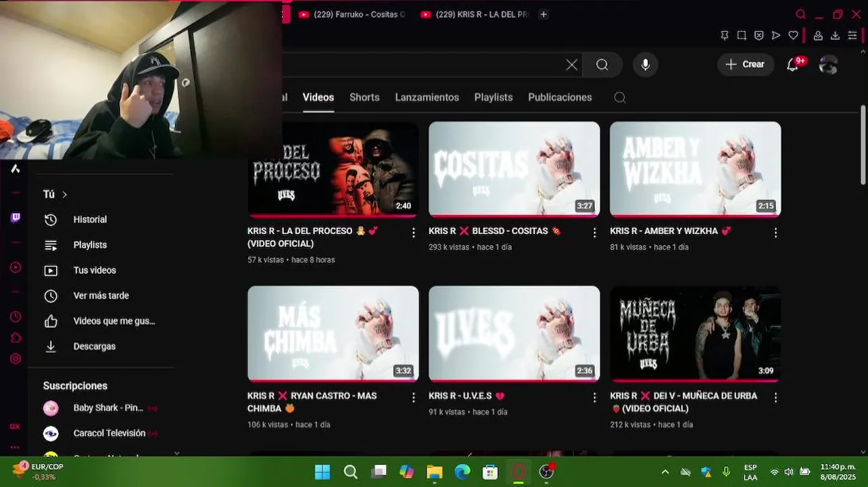The height and width of the screenshot is (487, 868).
Task: Switch to the Lanzamientos tab
Action: tap(427, 97)
